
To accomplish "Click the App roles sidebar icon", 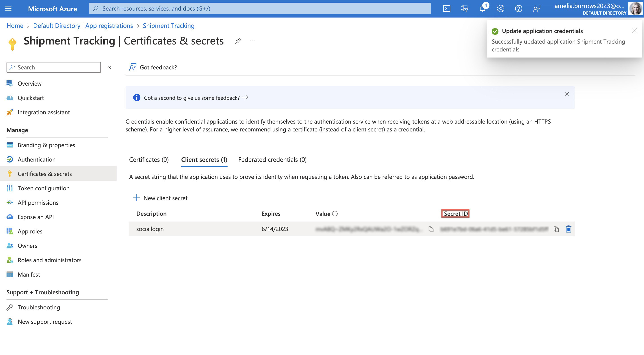I will click(x=10, y=231).
